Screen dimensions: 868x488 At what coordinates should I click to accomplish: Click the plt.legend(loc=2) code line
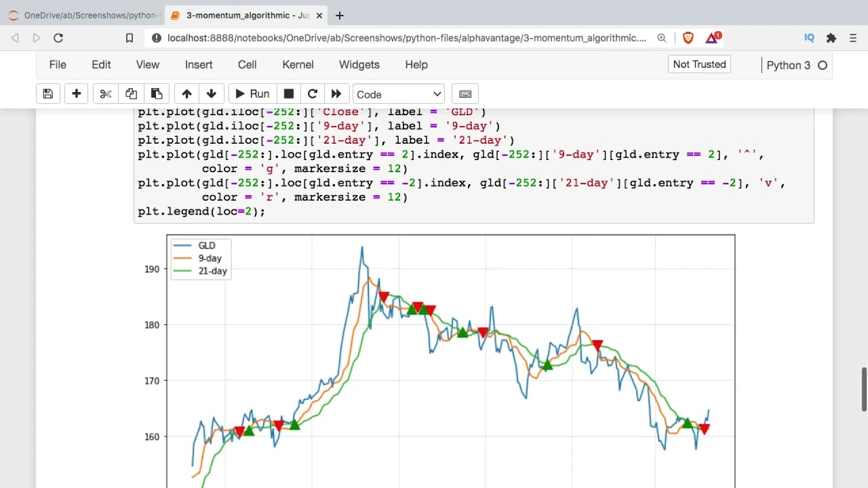tap(201, 211)
